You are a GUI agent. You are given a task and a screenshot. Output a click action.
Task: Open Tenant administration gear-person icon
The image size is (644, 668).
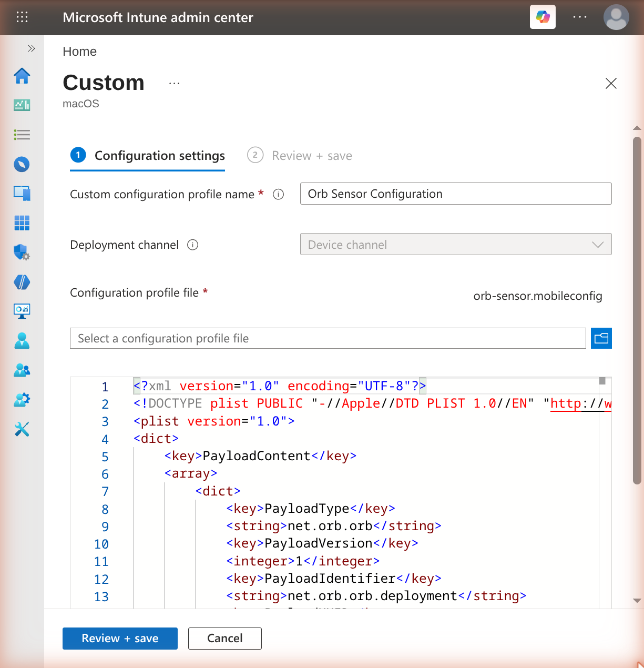point(22,400)
